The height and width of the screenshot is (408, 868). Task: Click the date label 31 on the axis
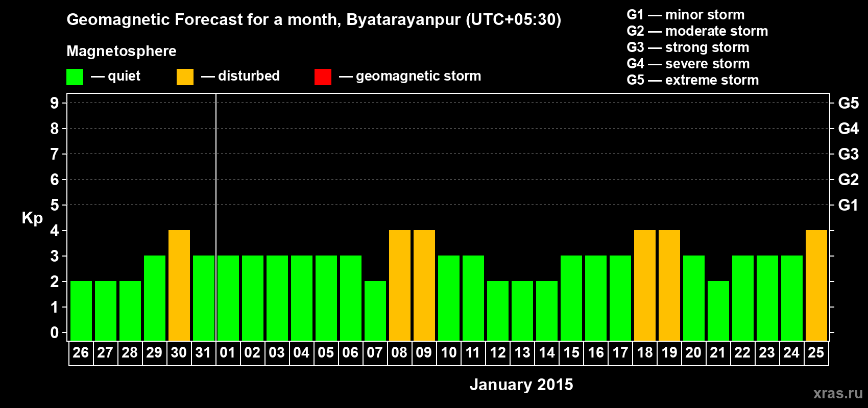click(203, 353)
